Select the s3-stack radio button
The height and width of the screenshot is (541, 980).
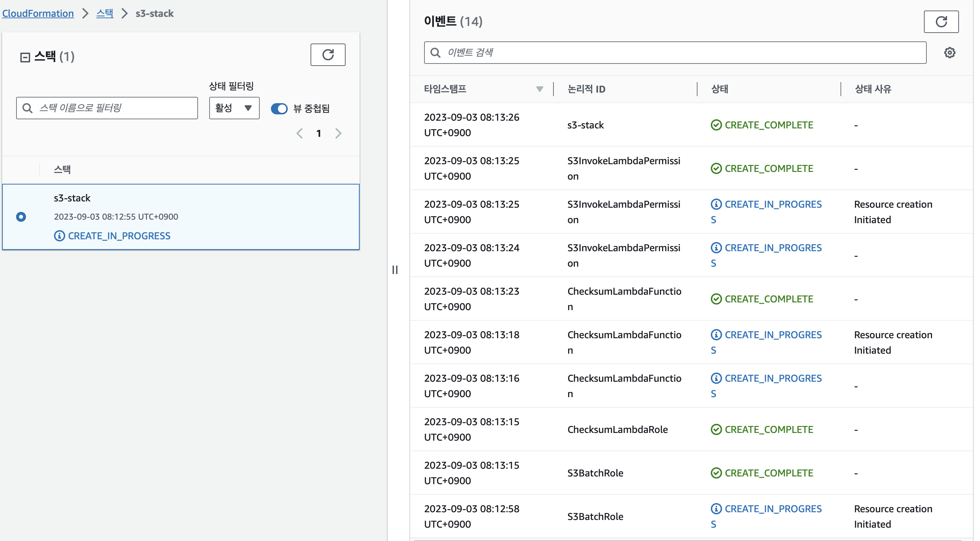[x=21, y=216]
